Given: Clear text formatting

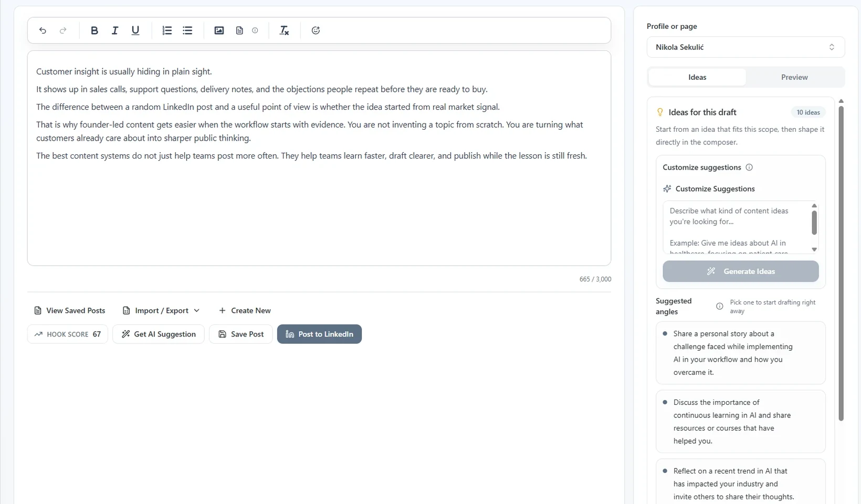Looking at the screenshot, I should click(284, 30).
